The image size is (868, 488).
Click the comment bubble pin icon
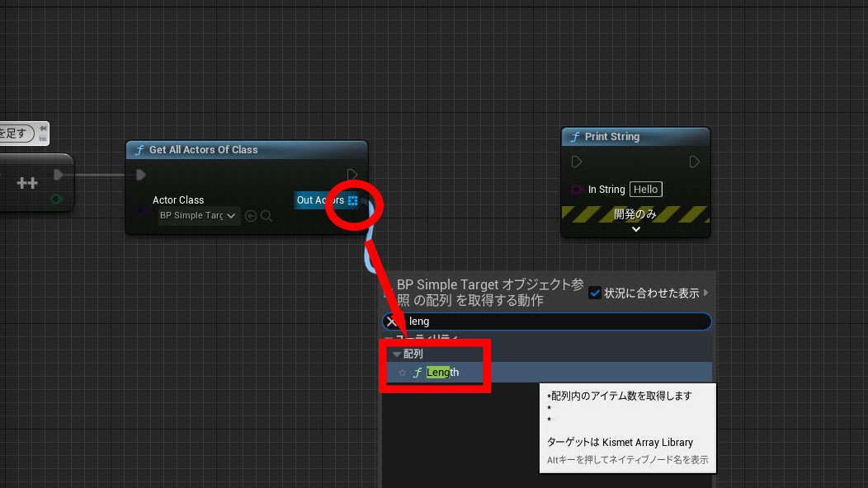pyautogui.click(x=43, y=129)
